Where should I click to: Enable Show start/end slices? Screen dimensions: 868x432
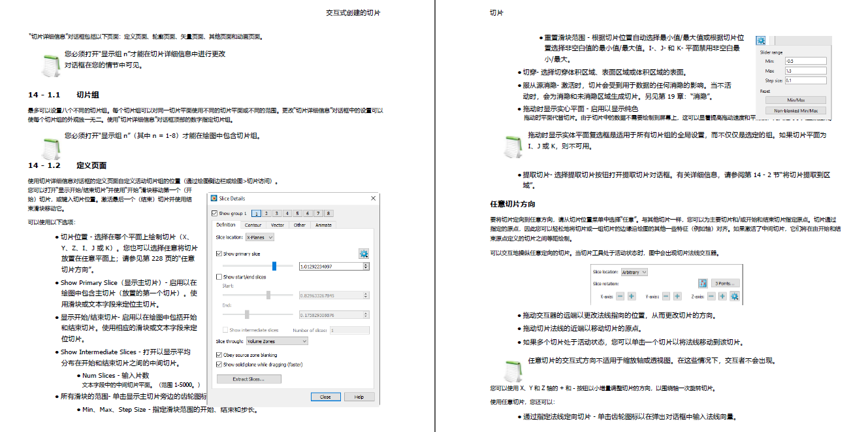coord(219,277)
